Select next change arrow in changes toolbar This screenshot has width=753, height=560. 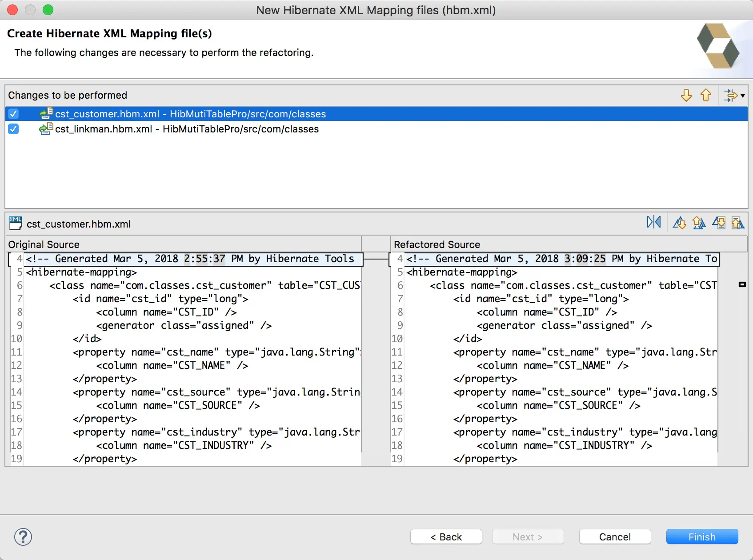coord(686,95)
